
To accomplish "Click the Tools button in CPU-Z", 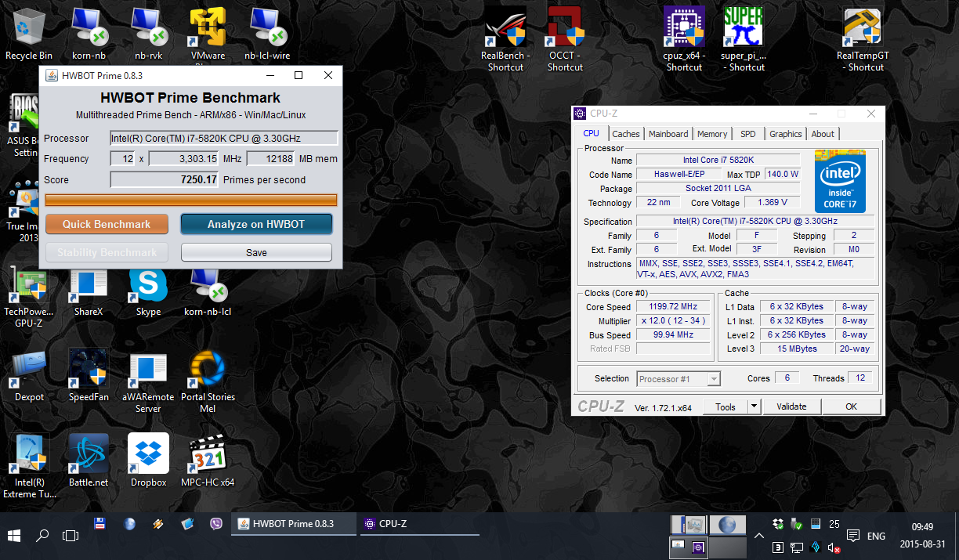I will click(x=726, y=406).
